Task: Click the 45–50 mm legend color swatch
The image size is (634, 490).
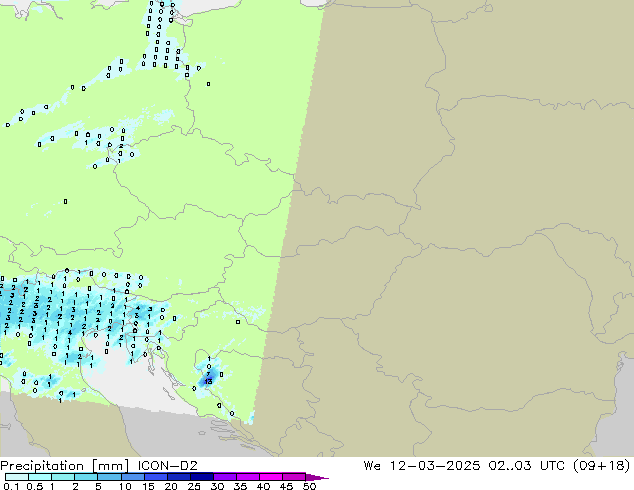Action: pos(294,477)
